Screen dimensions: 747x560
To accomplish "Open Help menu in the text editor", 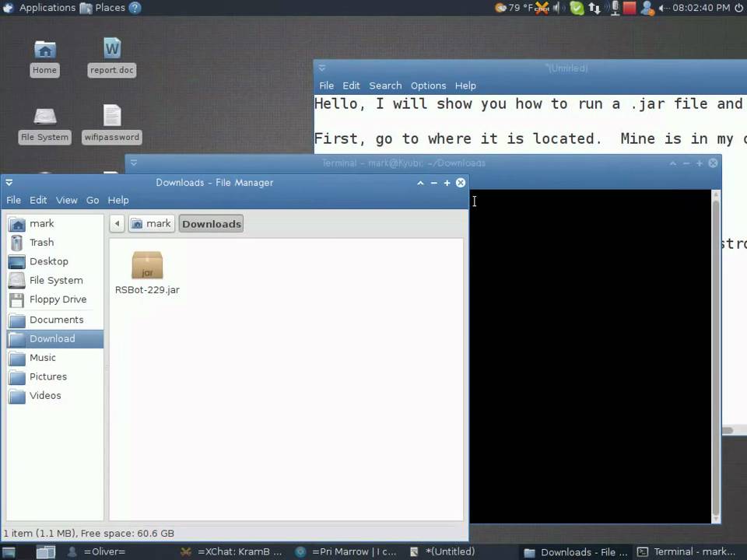I will 465,86.
